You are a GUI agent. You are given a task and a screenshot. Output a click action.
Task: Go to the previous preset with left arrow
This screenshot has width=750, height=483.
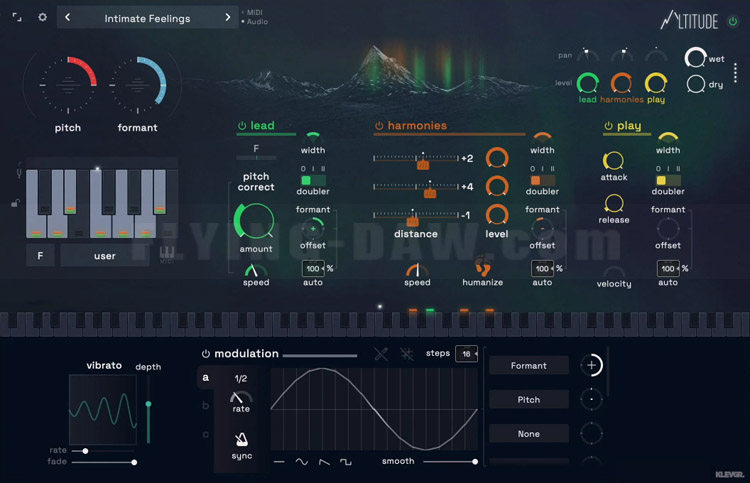(x=67, y=17)
